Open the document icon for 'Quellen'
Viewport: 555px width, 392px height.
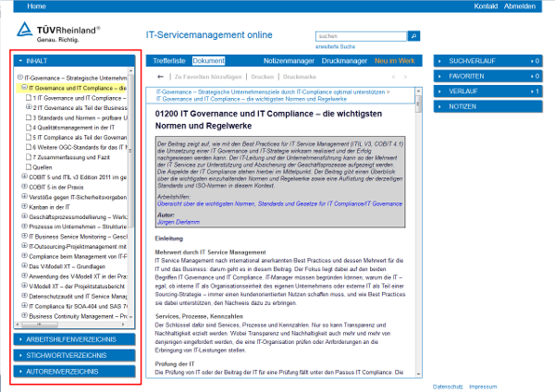pos(29,167)
